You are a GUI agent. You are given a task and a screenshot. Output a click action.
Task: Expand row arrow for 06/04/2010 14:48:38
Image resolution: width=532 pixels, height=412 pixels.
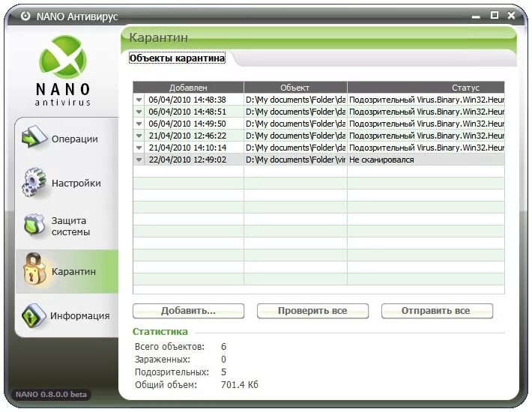pos(139,100)
